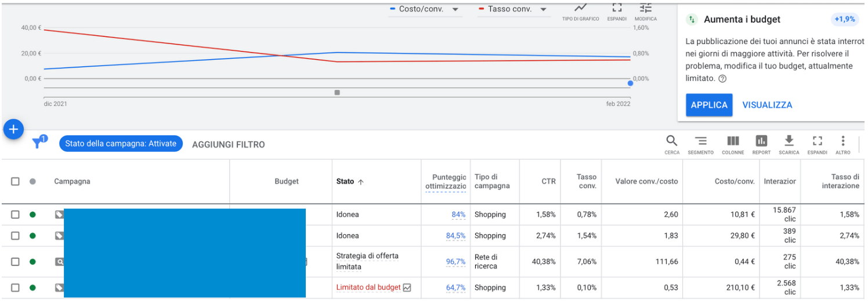Click the Limitato dal budget status

pos(368,287)
